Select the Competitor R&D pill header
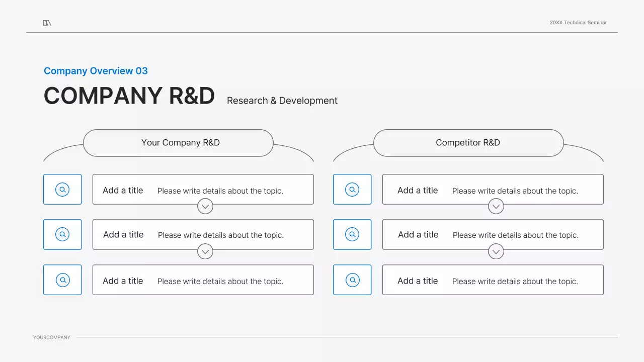The width and height of the screenshot is (644, 362). 468,143
